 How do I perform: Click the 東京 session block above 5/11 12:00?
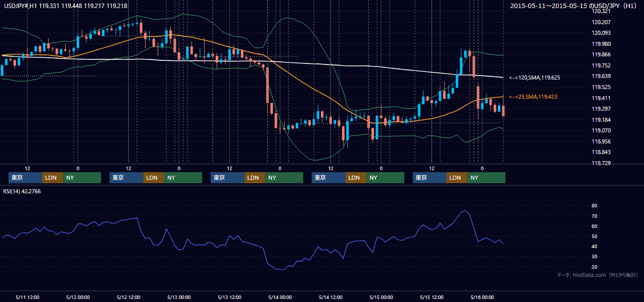(25, 178)
